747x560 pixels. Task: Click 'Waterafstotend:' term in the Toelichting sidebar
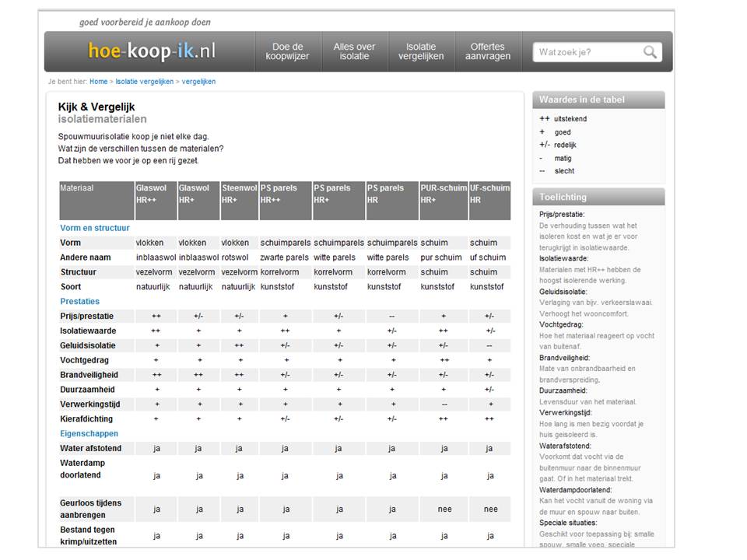[x=565, y=446]
